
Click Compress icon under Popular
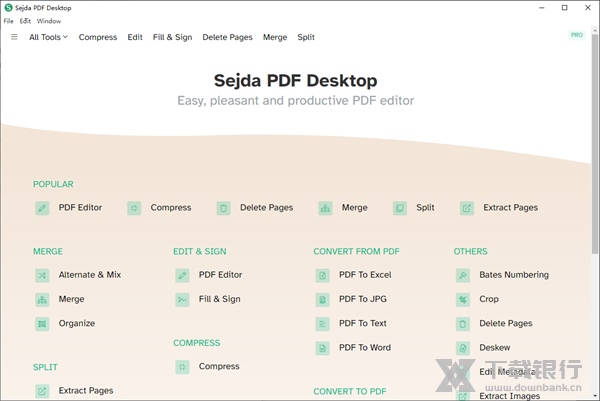coord(134,208)
